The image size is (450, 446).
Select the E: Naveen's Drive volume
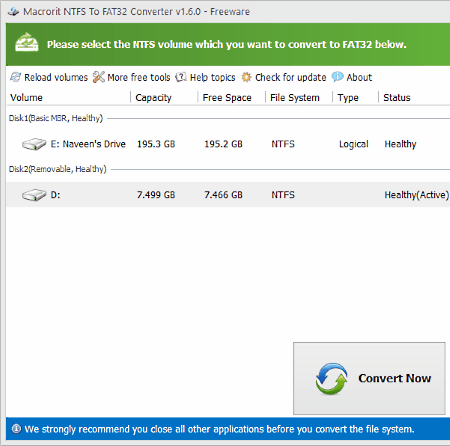88,144
